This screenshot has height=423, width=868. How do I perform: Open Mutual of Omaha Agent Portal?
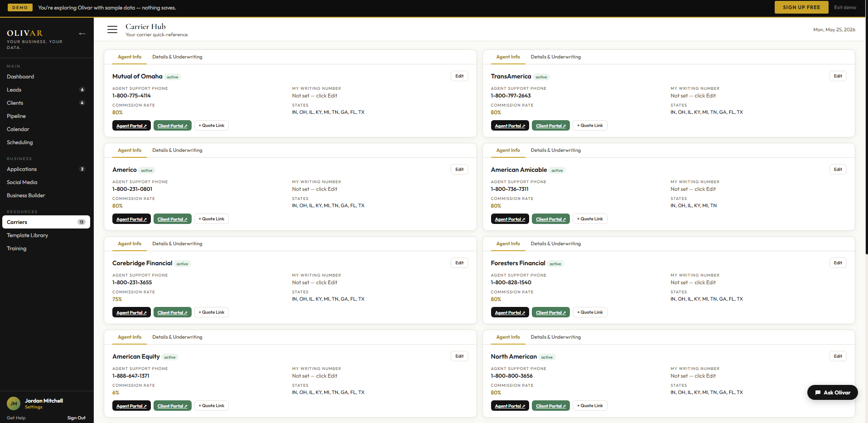click(x=131, y=126)
